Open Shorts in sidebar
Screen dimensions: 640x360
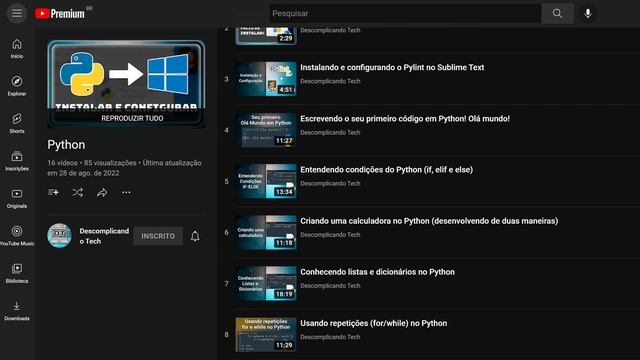[x=17, y=123]
